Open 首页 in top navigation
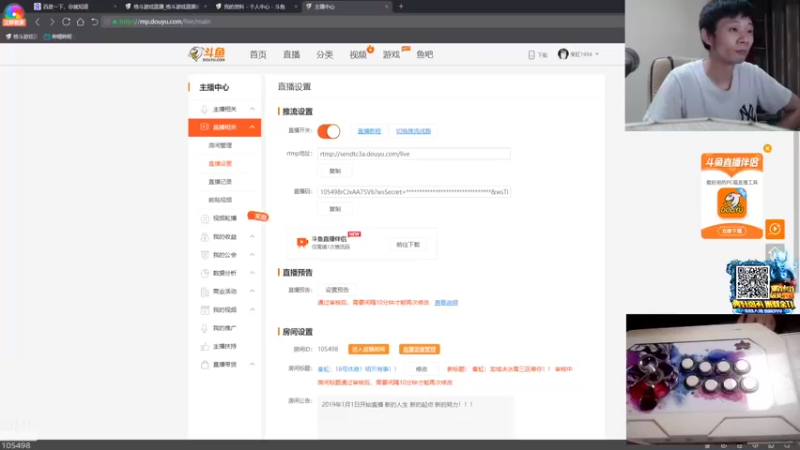 (x=258, y=55)
